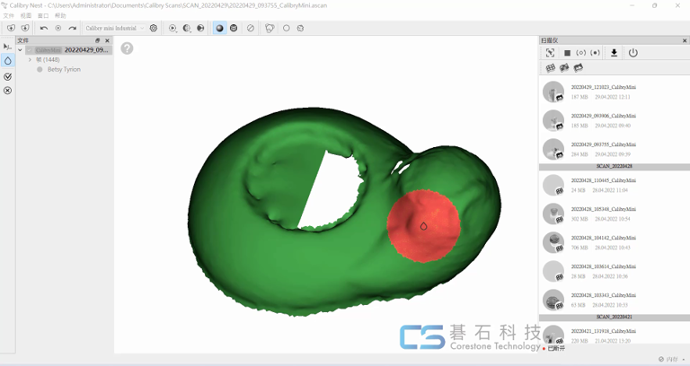The width and height of the screenshot is (690, 366).
Task: Open the 帮助 menu in the menu bar
Action: pos(60,15)
